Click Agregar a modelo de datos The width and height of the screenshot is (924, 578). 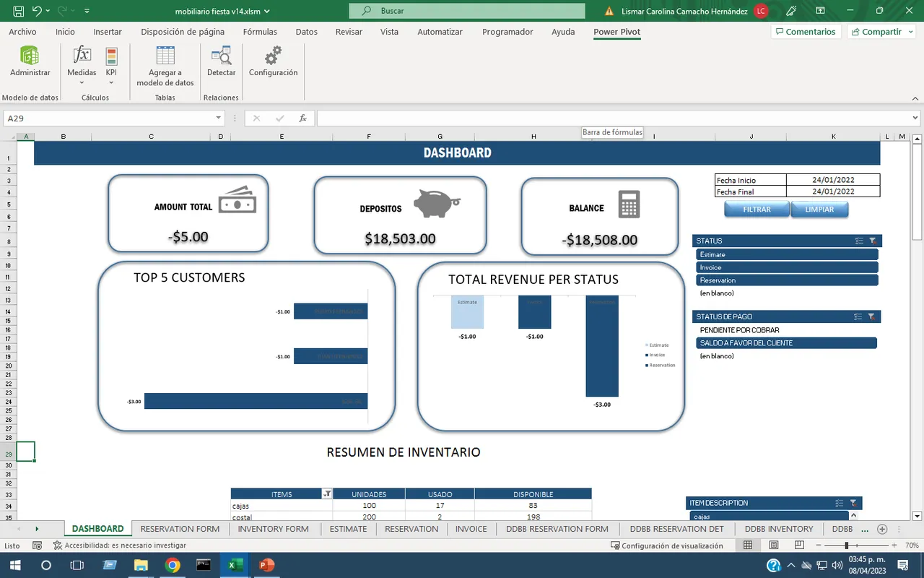click(x=165, y=66)
